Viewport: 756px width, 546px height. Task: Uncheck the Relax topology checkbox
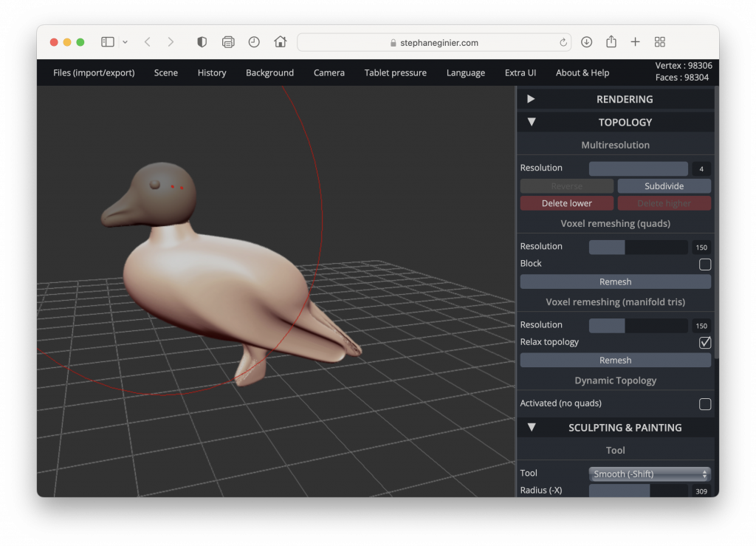click(x=705, y=343)
